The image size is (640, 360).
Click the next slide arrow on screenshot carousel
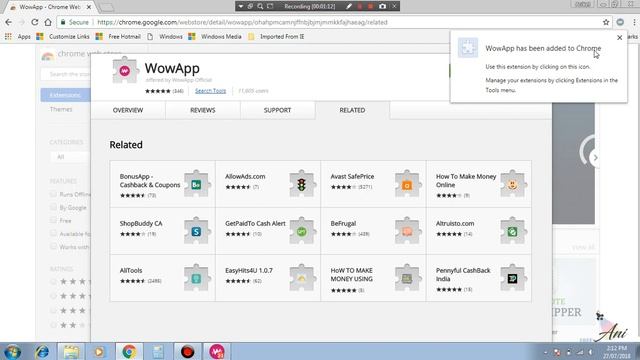click(x=596, y=158)
